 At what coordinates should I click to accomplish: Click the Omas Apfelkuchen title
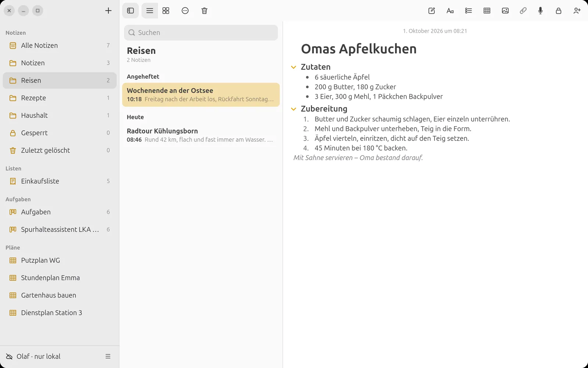point(359,49)
